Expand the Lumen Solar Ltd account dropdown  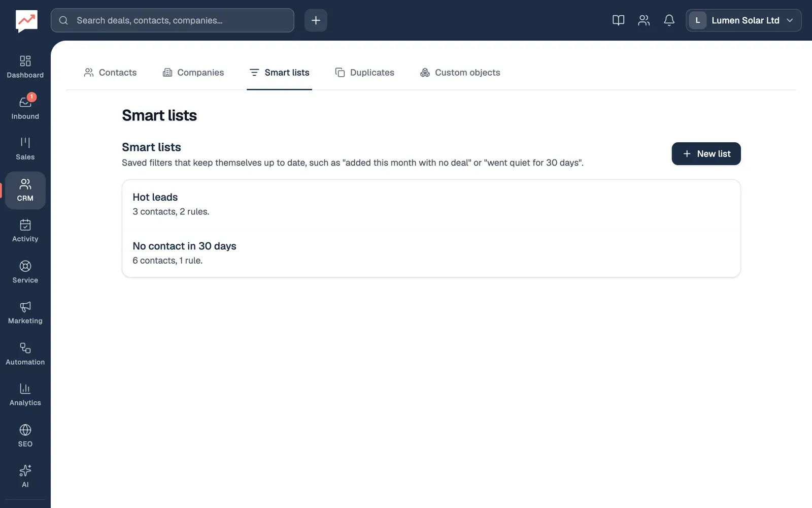(x=743, y=20)
